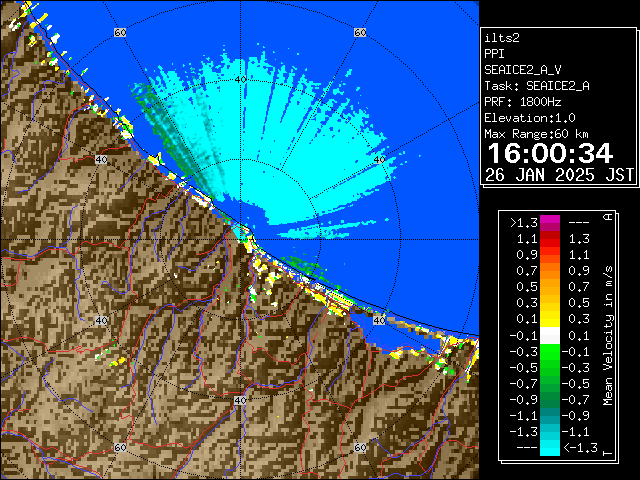This screenshot has width=640, height=480.
Task: Click the <-1.3 legend label
Action: pyautogui.click(x=580, y=448)
